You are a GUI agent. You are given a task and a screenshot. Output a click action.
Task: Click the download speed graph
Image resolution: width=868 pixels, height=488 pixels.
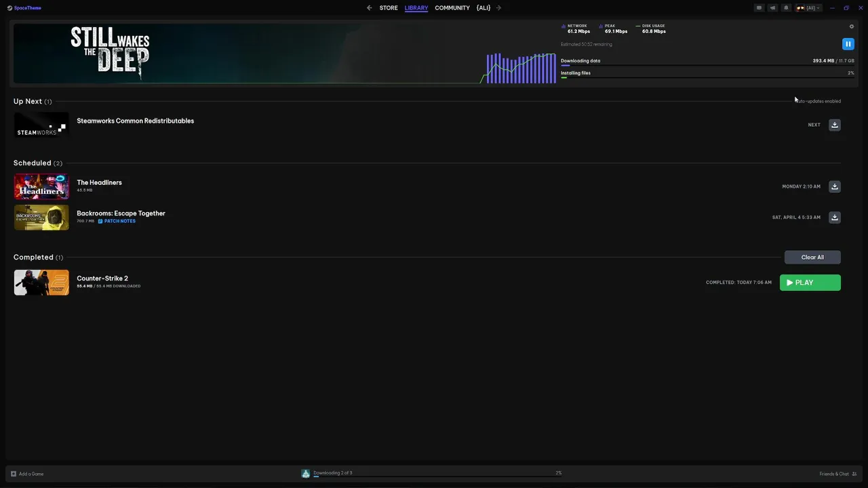click(x=521, y=68)
